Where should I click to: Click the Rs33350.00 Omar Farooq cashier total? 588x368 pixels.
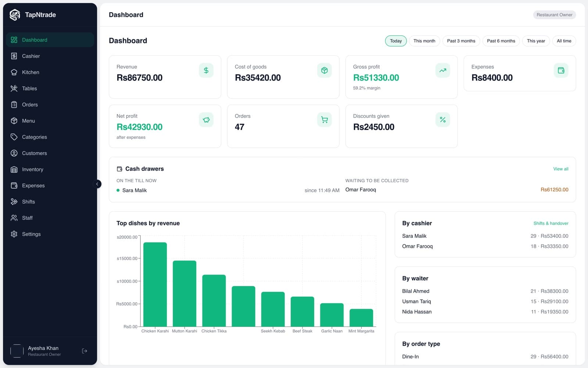point(555,246)
